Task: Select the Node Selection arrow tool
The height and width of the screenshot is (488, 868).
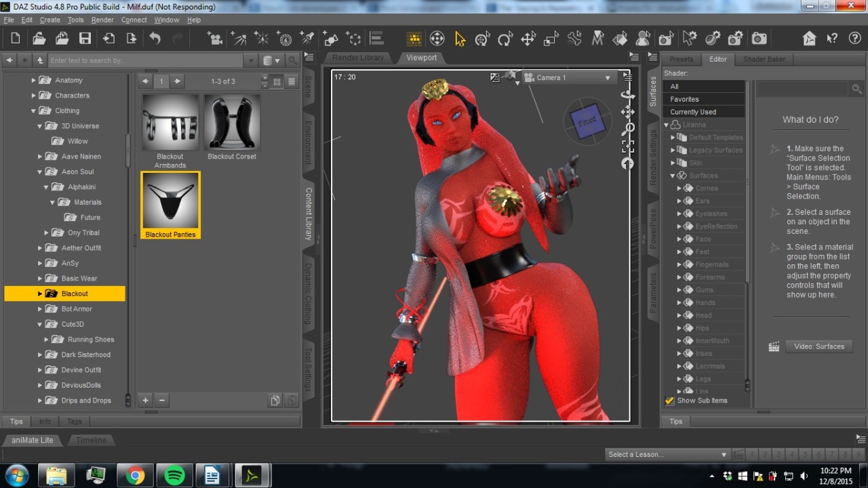Action: pyautogui.click(x=460, y=39)
